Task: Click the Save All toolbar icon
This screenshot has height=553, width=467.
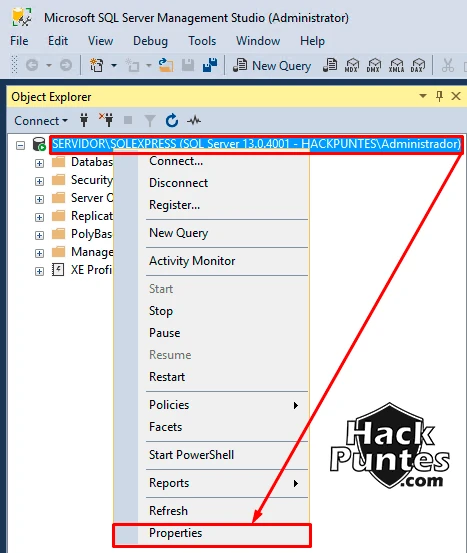Action: (x=210, y=66)
